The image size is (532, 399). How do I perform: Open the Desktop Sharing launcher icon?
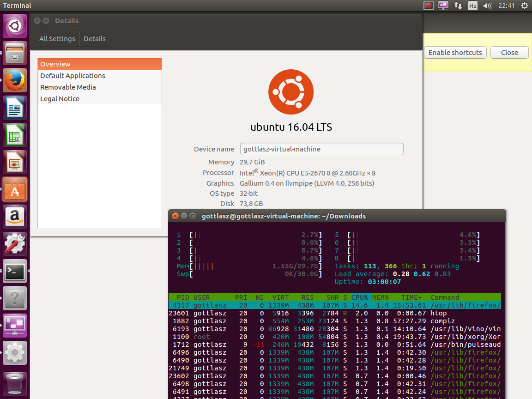click(15, 326)
